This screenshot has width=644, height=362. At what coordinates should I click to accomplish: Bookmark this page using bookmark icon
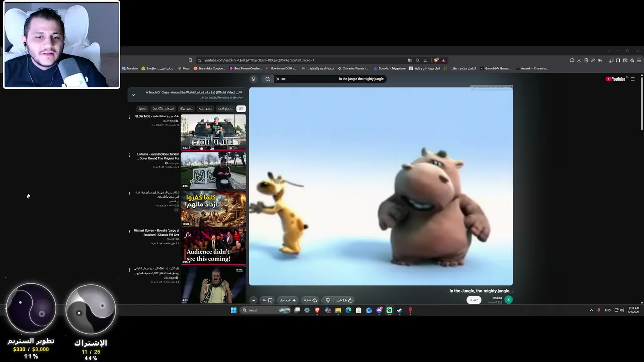[190, 60]
